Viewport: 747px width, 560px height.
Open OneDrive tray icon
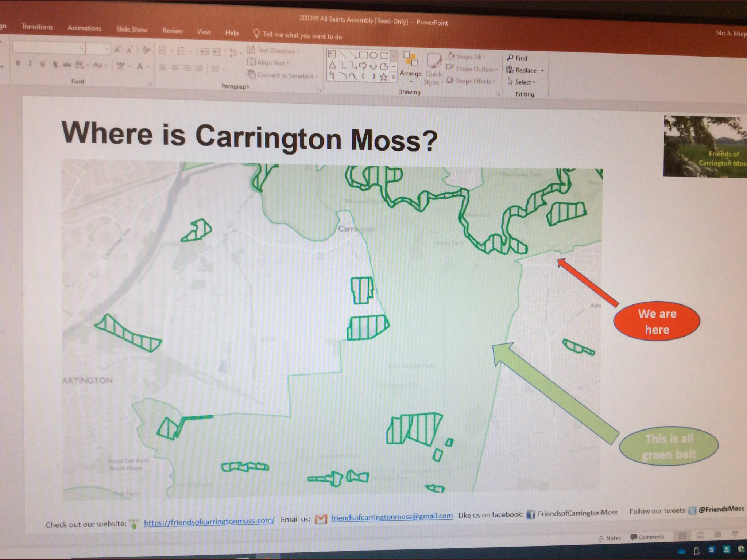(x=681, y=551)
